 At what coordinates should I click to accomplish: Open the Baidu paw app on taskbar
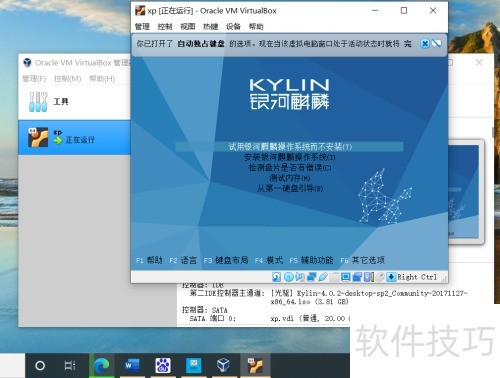point(163,366)
